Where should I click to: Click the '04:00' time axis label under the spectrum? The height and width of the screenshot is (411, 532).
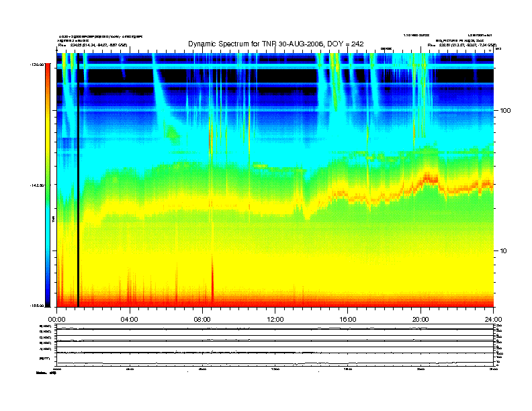[x=130, y=320]
